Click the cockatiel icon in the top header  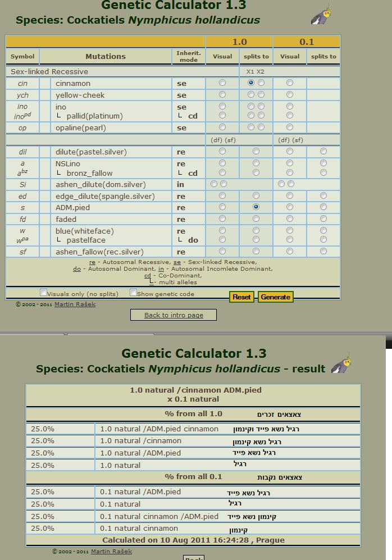[x=321, y=15]
